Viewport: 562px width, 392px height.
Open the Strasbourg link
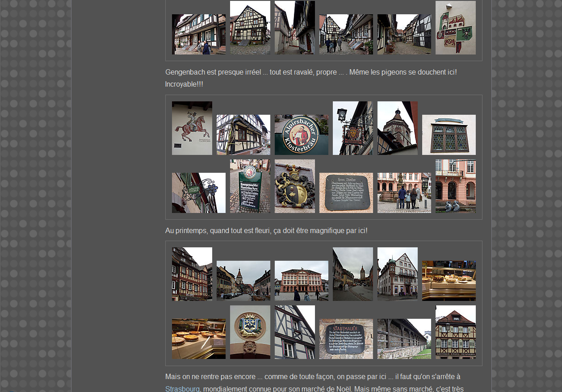click(182, 388)
